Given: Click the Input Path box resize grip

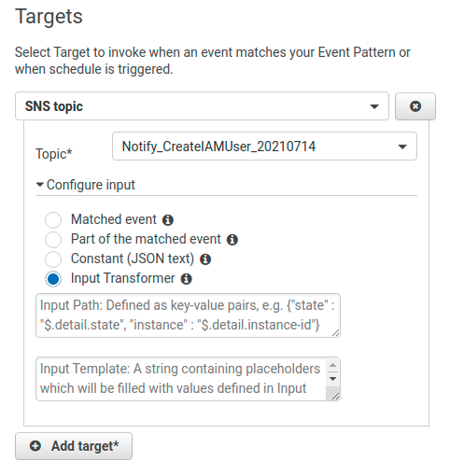Looking at the screenshot, I should (x=335, y=333).
